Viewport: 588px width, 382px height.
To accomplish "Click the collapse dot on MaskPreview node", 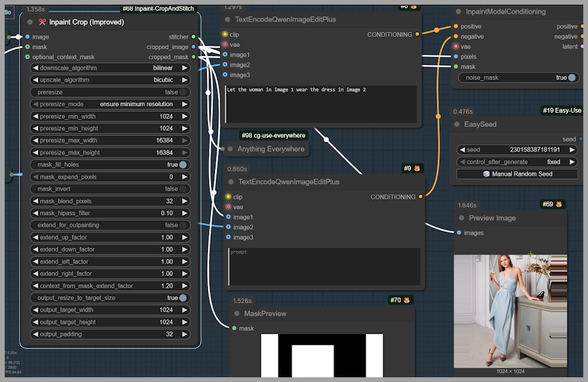I will click(237, 314).
